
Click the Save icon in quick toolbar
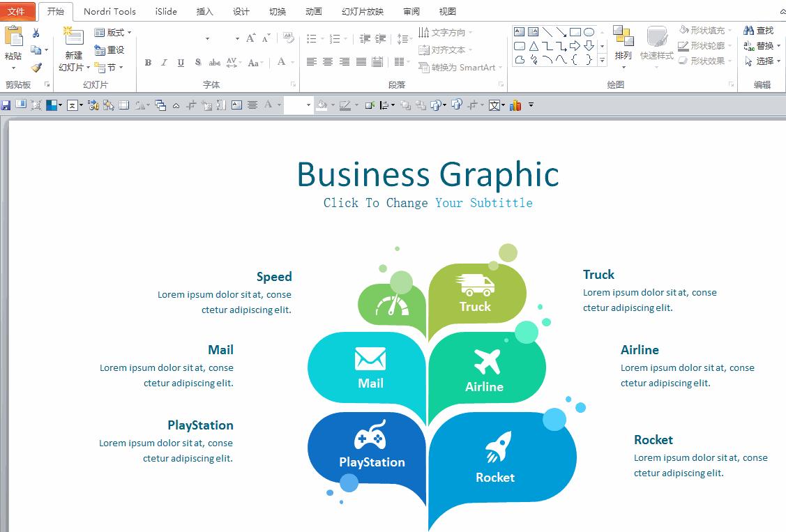[x=6, y=105]
